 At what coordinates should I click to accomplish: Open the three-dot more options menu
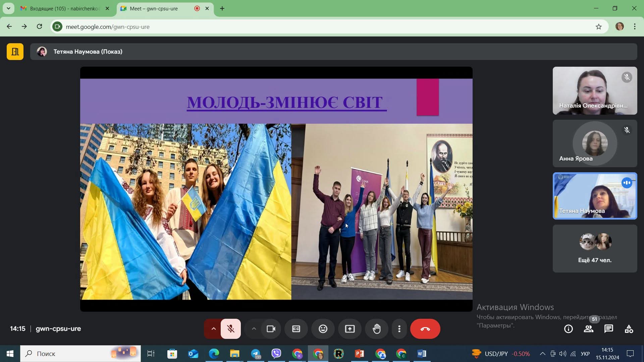click(399, 329)
